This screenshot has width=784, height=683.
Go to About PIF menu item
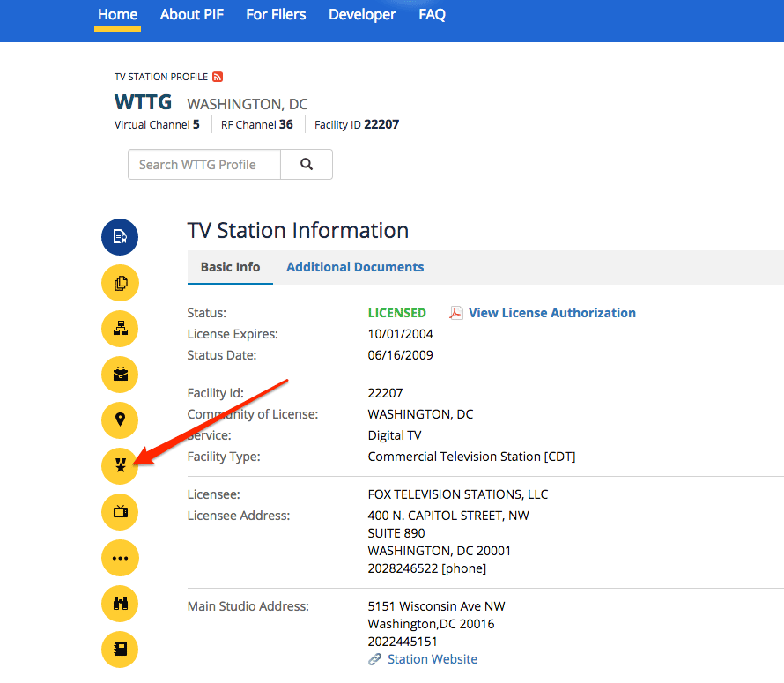click(x=192, y=14)
